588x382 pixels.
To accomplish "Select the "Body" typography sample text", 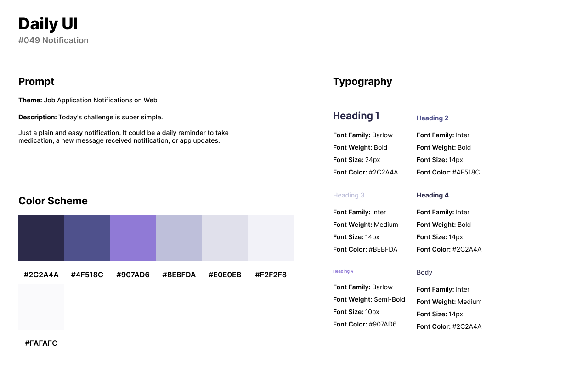I will coord(424,272).
